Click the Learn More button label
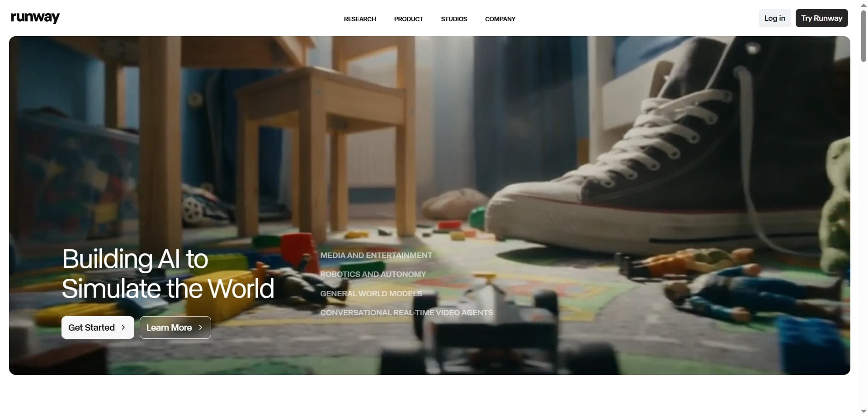This screenshot has height=416, width=868. pyautogui.click(x=169, y=327)
